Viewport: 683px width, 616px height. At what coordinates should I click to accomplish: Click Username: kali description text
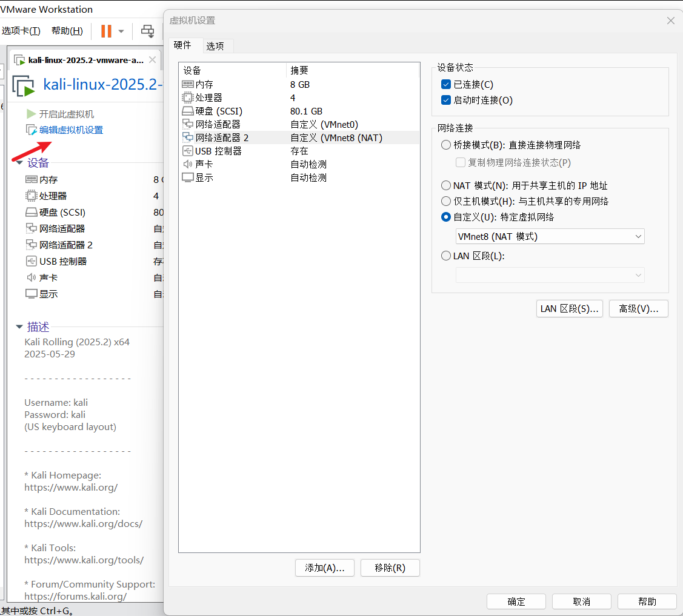tap(56, 402)
